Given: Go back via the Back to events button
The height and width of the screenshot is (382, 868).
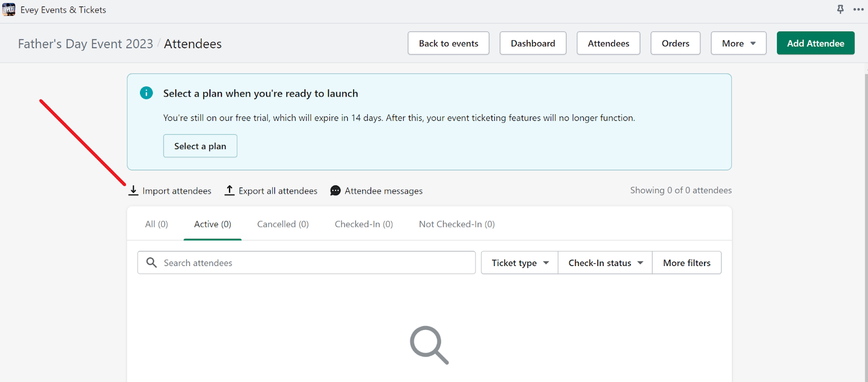Looking at the screenshot, I should click(448, 43).
